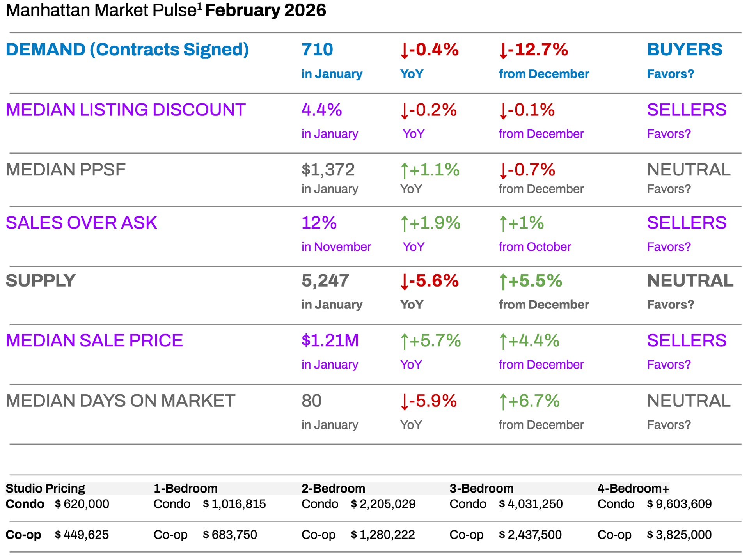Screen dimensions: 749x560
Task: Click the MEDIAN SALE PRICE heading
Action: coord(94,340)
